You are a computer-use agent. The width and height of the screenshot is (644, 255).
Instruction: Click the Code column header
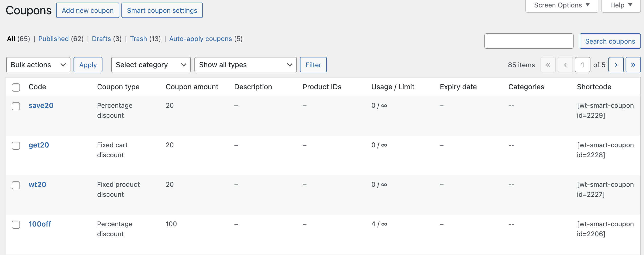37,87
